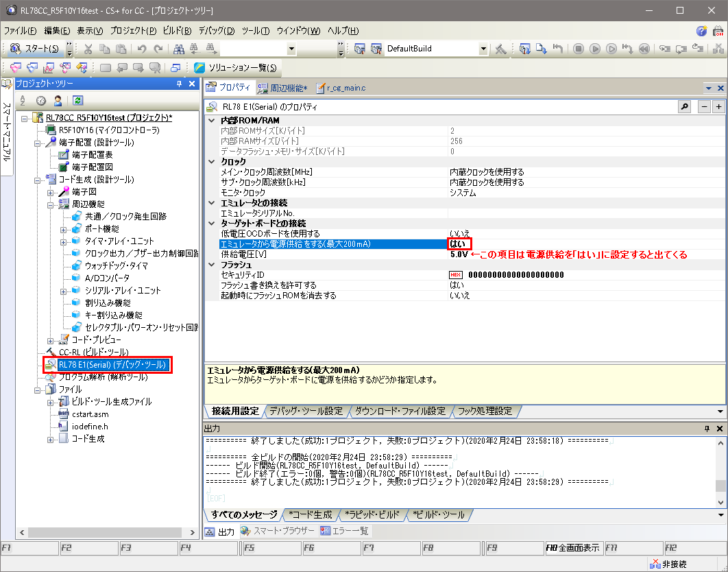Click the return-out step icon
The image size is (728, 572).
pyautogui.click(x=697, y=49)
